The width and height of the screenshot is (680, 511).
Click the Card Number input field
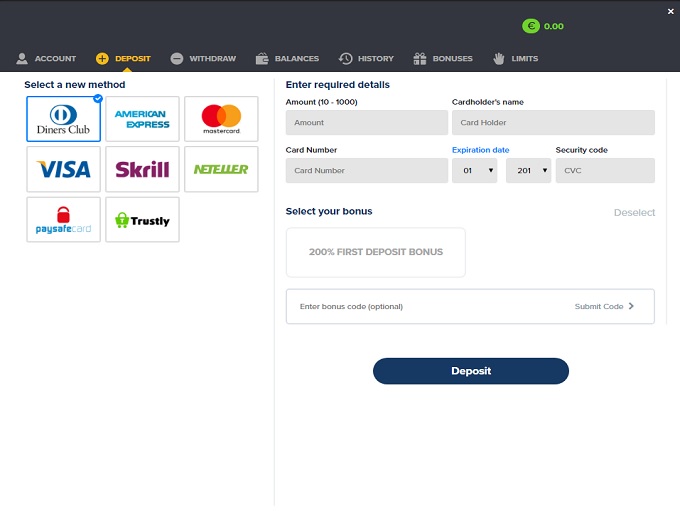pyautogui.click(x=366, y=171)
